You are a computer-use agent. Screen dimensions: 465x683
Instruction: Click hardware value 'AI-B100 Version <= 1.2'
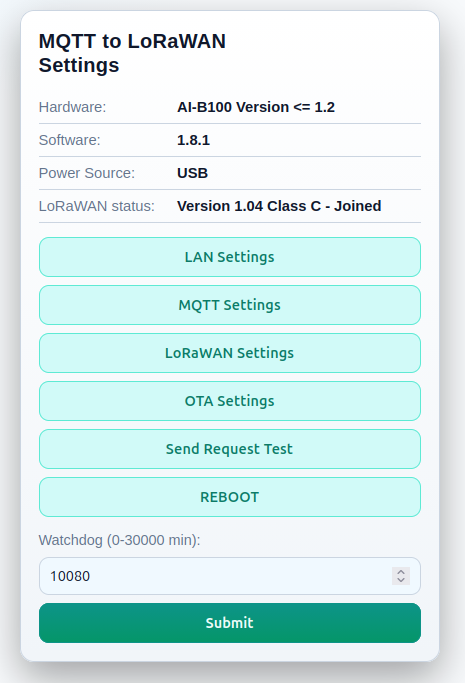coord(256,107)
